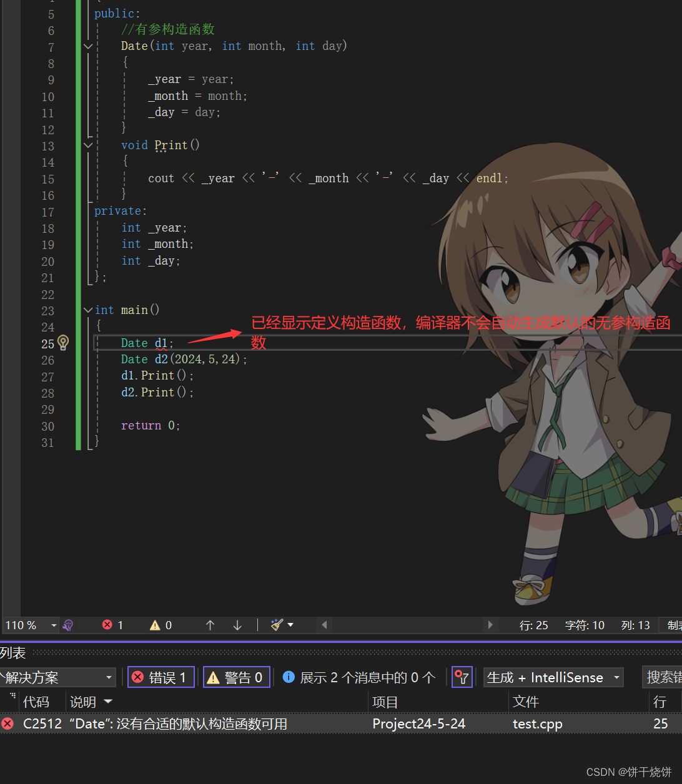682x784 pixels.
Task: Collapse the Date constructor on line 7
Action: click(88, 46)
